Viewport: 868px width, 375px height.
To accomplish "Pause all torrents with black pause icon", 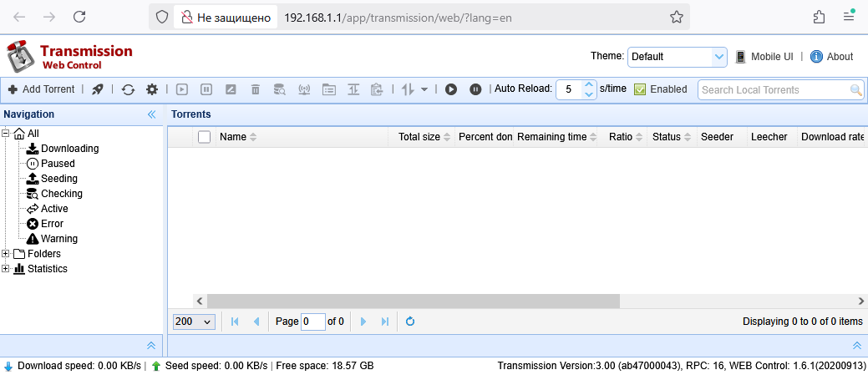I will 475,89.
